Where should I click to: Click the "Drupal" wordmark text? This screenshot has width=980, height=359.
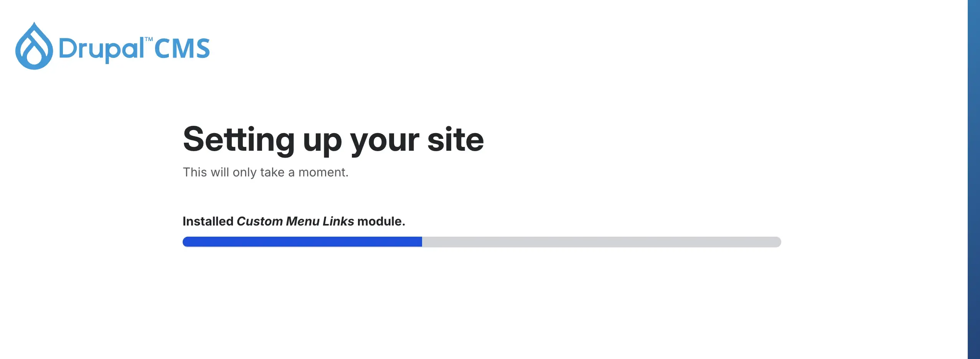click(101, 49)
